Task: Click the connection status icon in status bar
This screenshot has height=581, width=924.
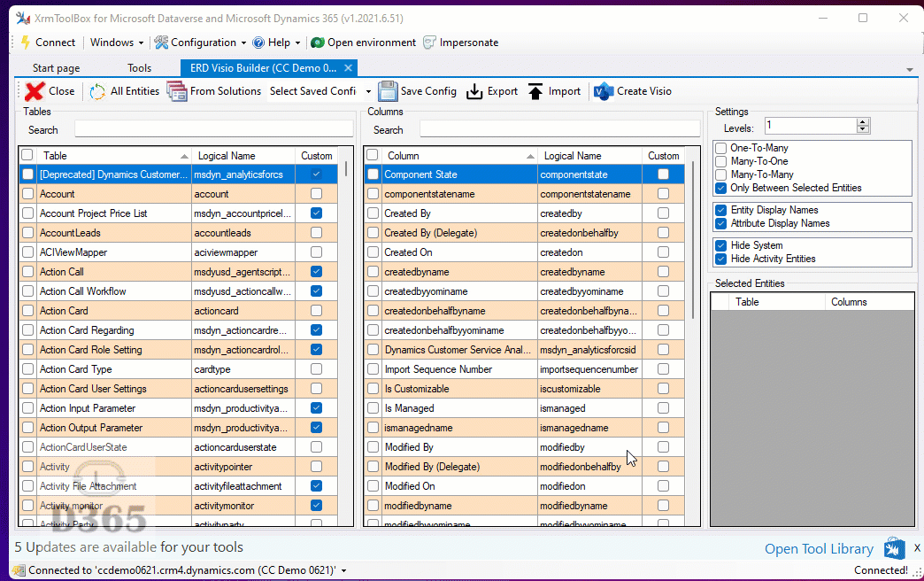Action: pos(19,570)
